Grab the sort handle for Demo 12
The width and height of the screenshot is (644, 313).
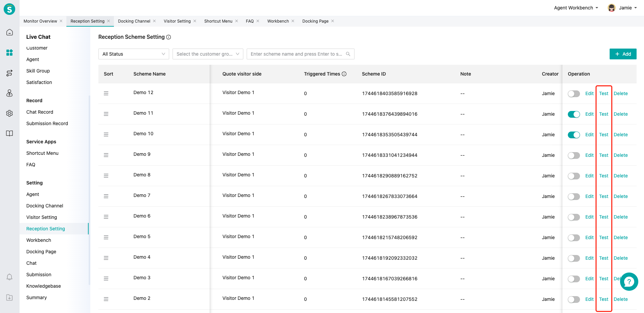(106, 93)
